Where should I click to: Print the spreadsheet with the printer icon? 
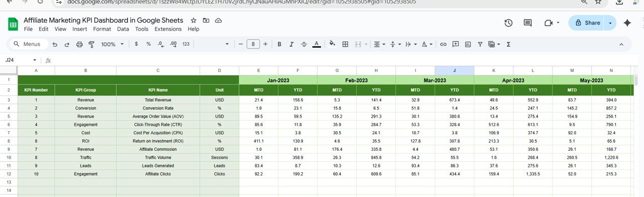coord(79,44)
